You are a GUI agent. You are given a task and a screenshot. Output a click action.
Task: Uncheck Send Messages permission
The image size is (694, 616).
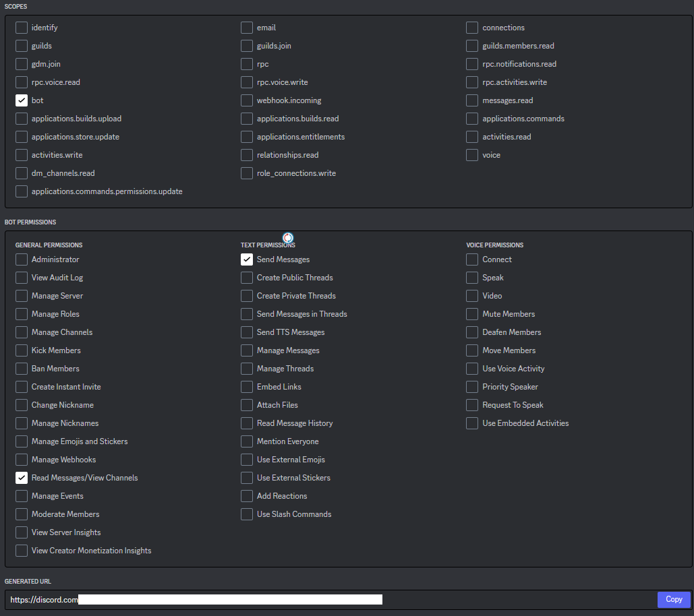247,259
